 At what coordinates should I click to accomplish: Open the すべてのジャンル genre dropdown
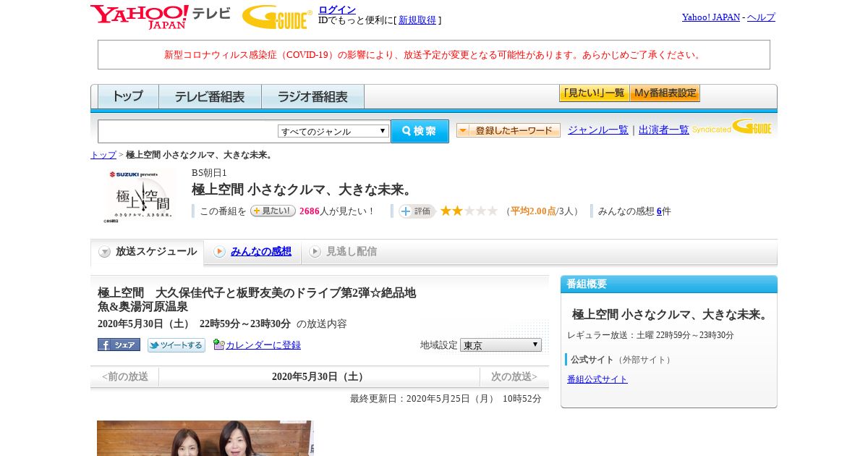pyautogui.click(x=333, y=131)
